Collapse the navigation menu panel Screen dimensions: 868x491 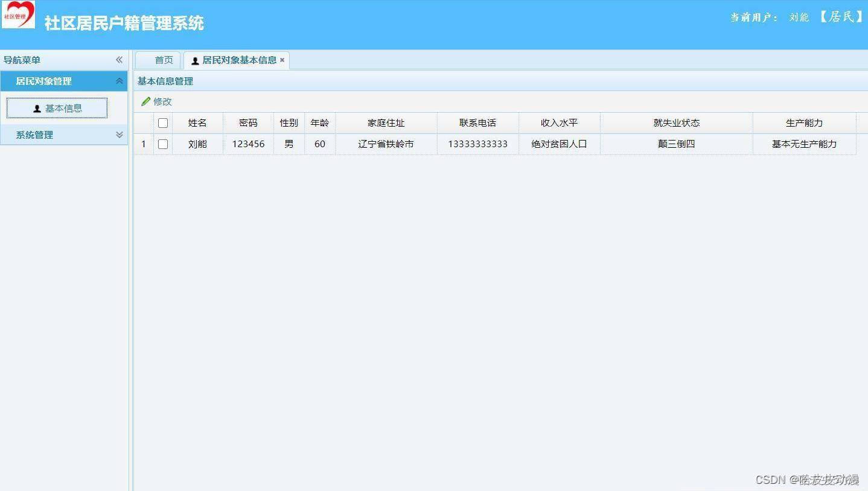[x=119, y=60]
